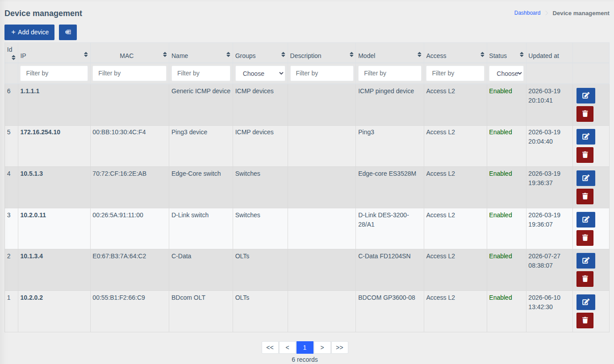Screen dimensions: 614x364
Task: Sort devices by MAC address
Action: [165, 54]
